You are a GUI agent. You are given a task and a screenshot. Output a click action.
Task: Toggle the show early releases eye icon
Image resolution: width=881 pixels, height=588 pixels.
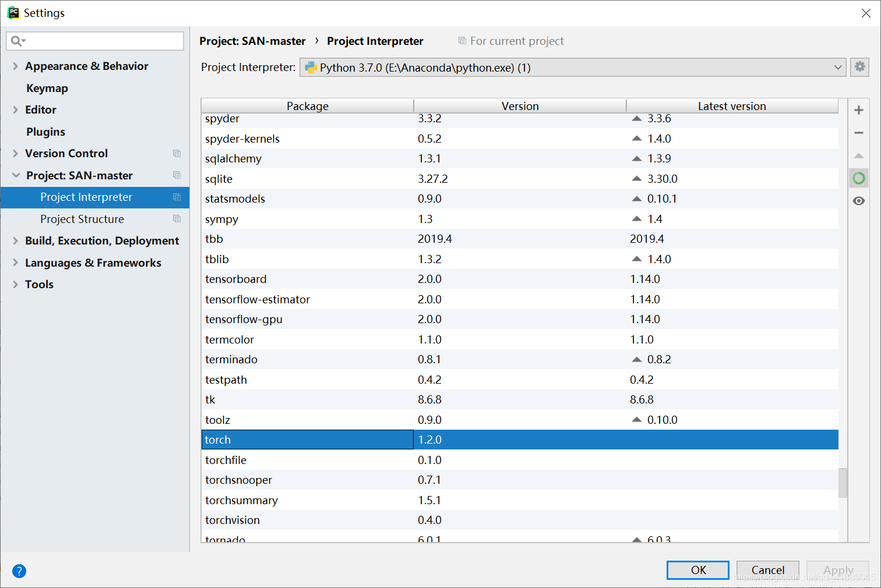click(x=858, y=201)
